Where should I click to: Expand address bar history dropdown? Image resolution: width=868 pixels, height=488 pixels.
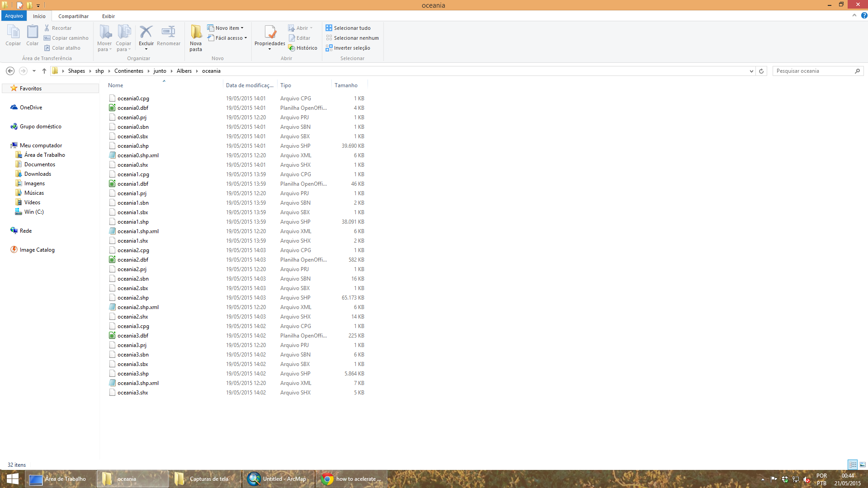coord(751,71)
